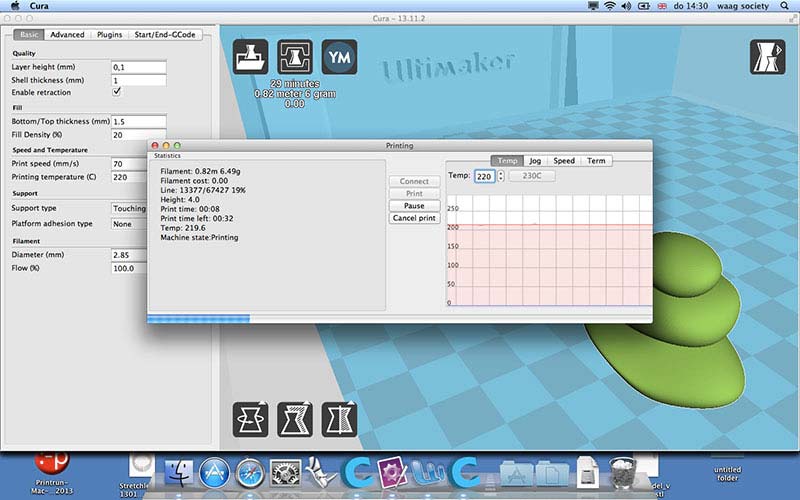The width and height of the screenshot is (800, 500).
Task: Click the Temp value field showing 220
Action: 484,177
